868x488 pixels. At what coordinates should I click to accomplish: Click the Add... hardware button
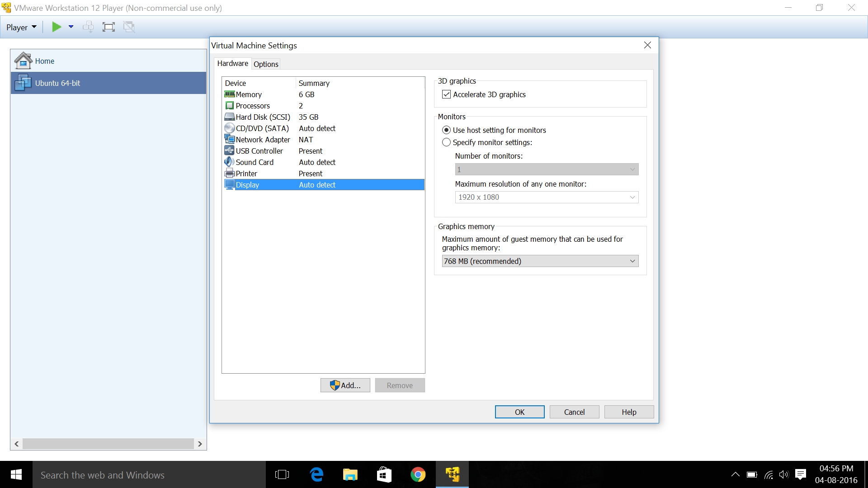pos(345,385)
